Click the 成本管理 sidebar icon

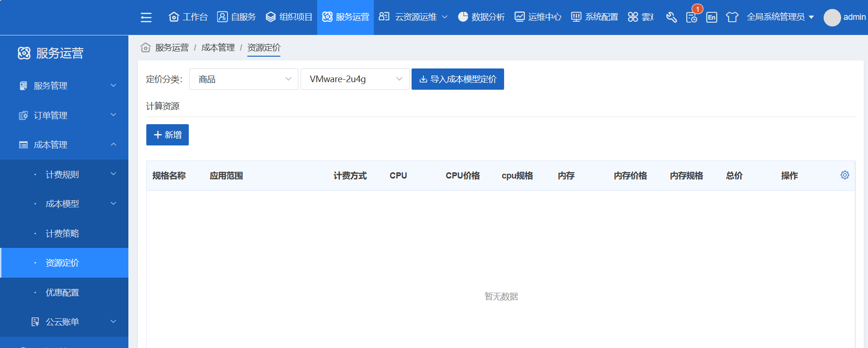pos(23,144)
